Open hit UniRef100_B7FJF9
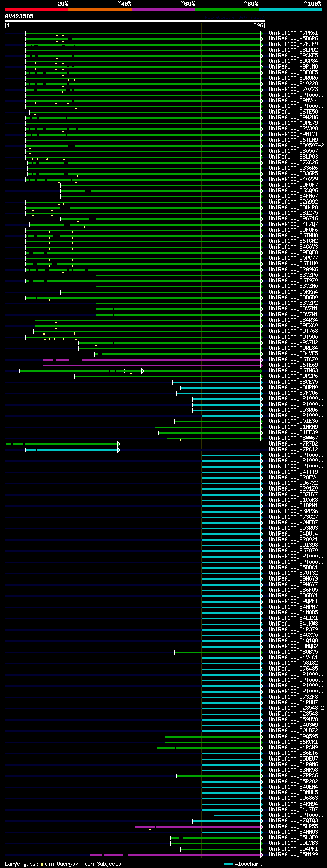This screenshot has width=327, height=868. [293, 44]
